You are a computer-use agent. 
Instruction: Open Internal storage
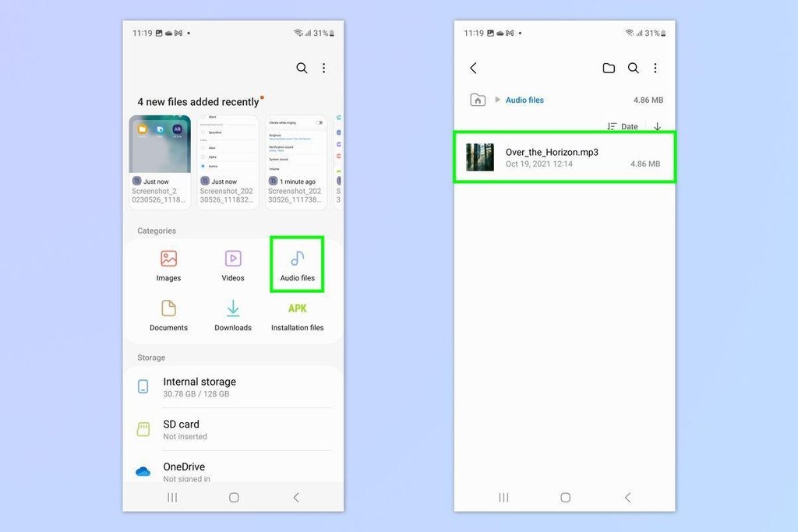click(234, 387)
